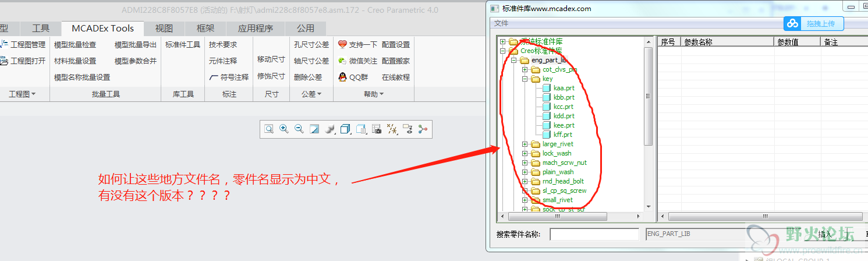Click 材料批量设置 button
The height and width of the screenshot is (261, 868).
pos(75,61)
